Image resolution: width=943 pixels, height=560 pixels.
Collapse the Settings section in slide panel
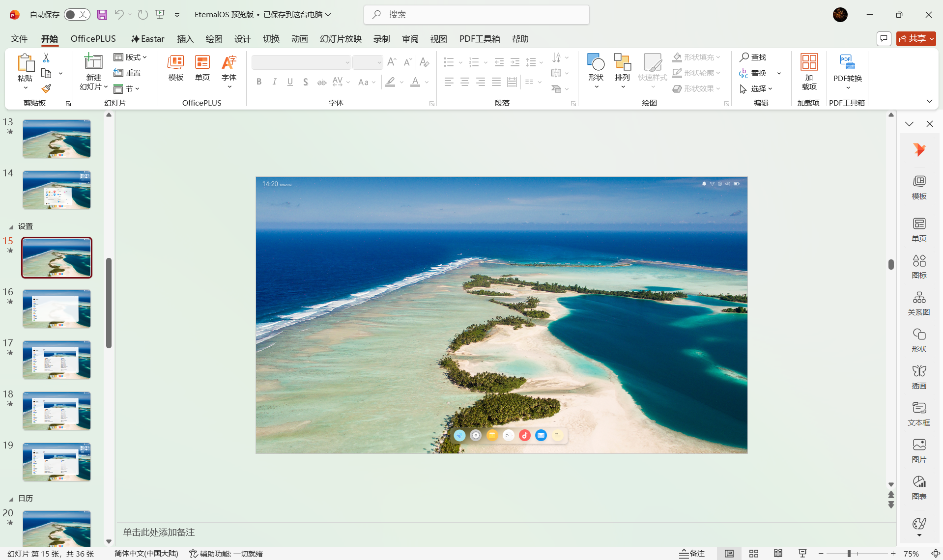11,226
